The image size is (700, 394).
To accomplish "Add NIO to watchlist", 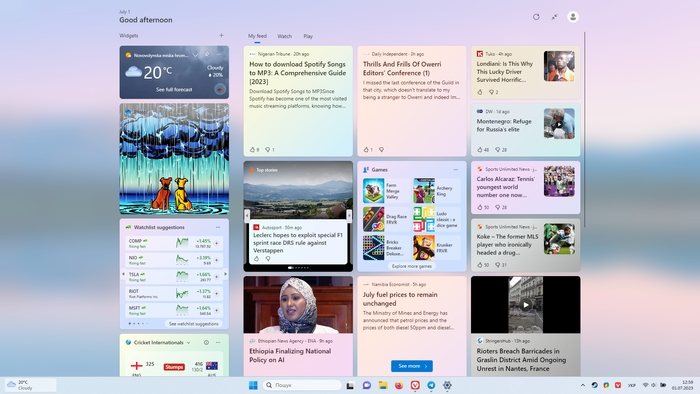I will 217,260.
